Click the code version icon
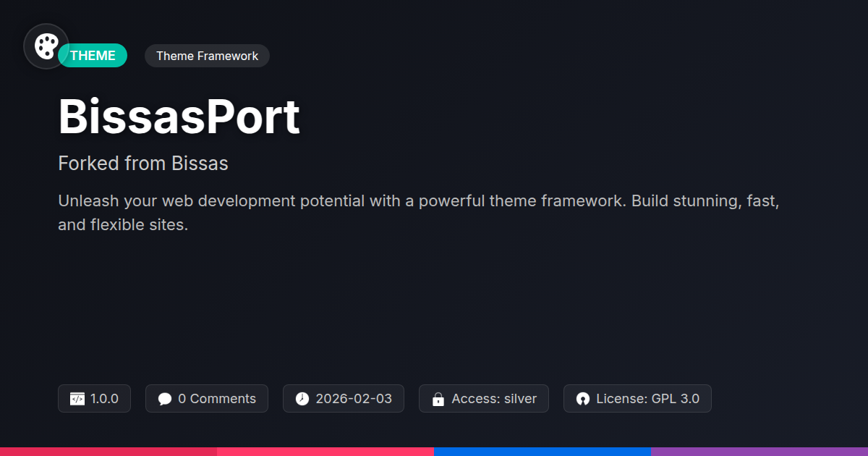 pos(77,399)
